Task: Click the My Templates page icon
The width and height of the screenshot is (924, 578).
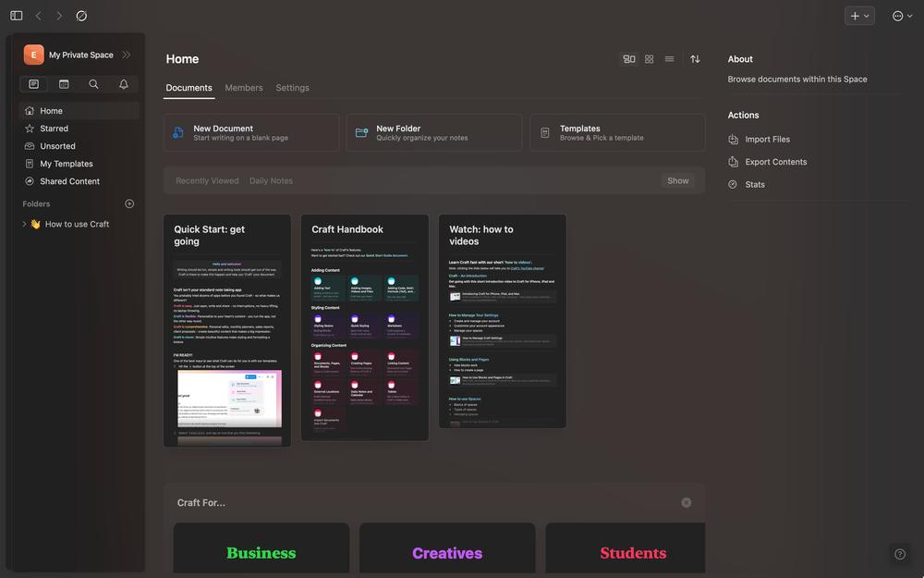Action: tap(30, 164)
